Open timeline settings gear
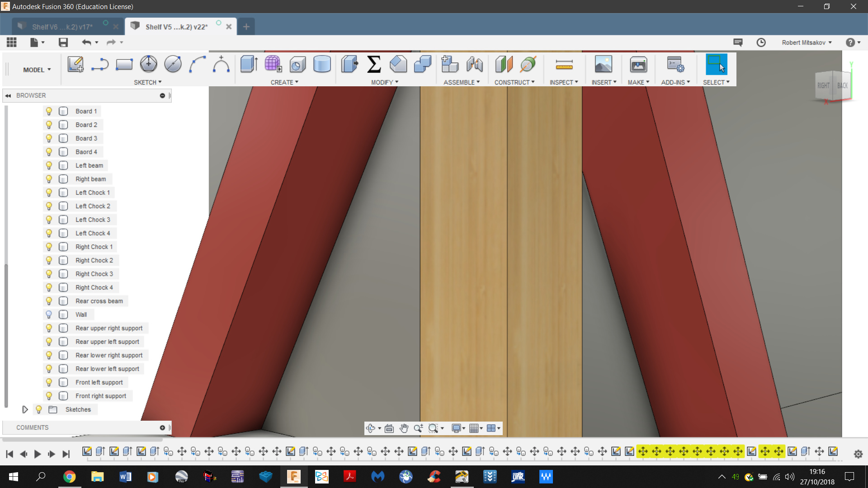 (858, 454)
